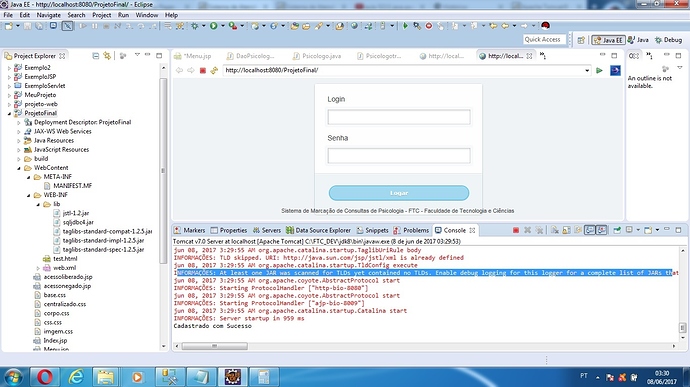Viewport: 690px width, 387px height.
Task: Click Remove All Terminated Launches icon
Action: 539,230
